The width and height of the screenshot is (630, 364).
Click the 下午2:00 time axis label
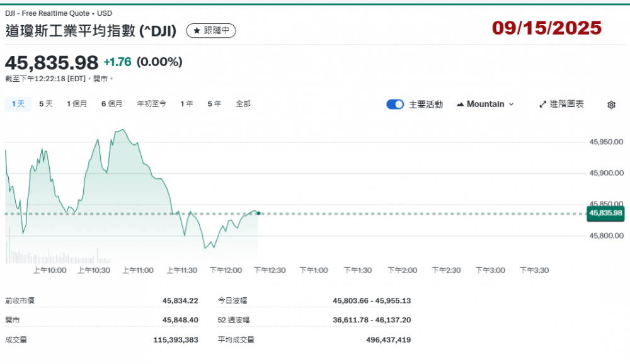click(x=402, y=270)
